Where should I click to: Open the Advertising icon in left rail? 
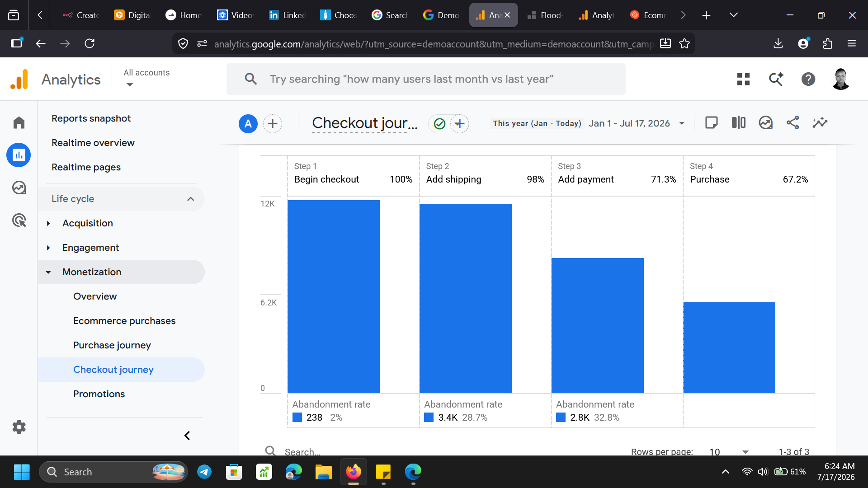tap(19, 220)
